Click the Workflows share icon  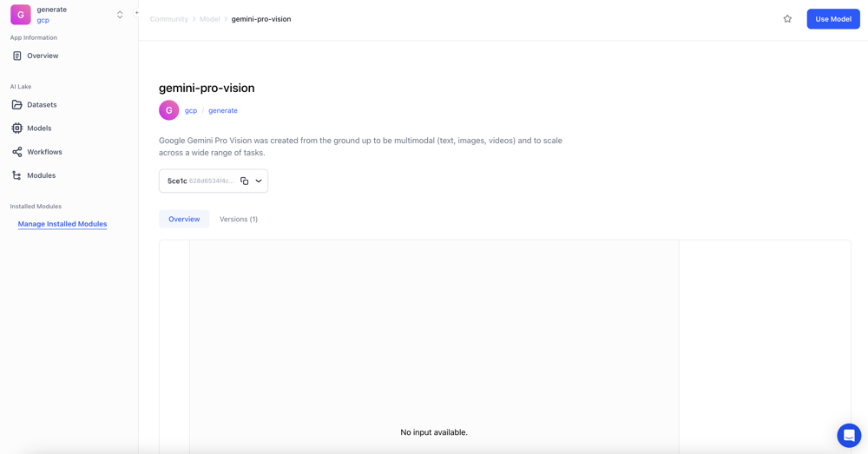pyautogui.click(x=17, y=152)
